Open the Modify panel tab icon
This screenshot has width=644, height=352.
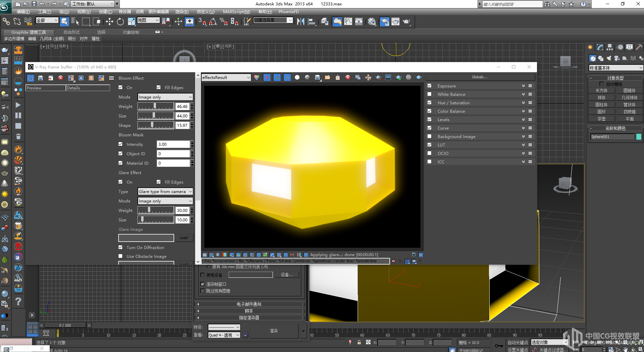click(x=600, y=47)
